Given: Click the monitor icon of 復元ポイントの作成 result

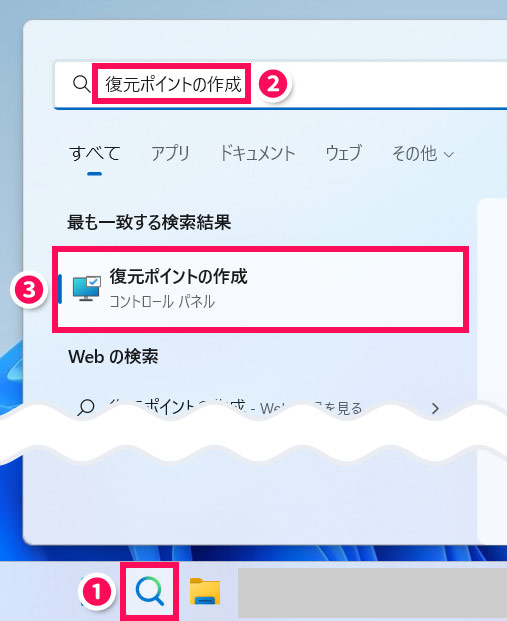Looking at the screenshot, I should pyautogui.click(x=87, y=289).
